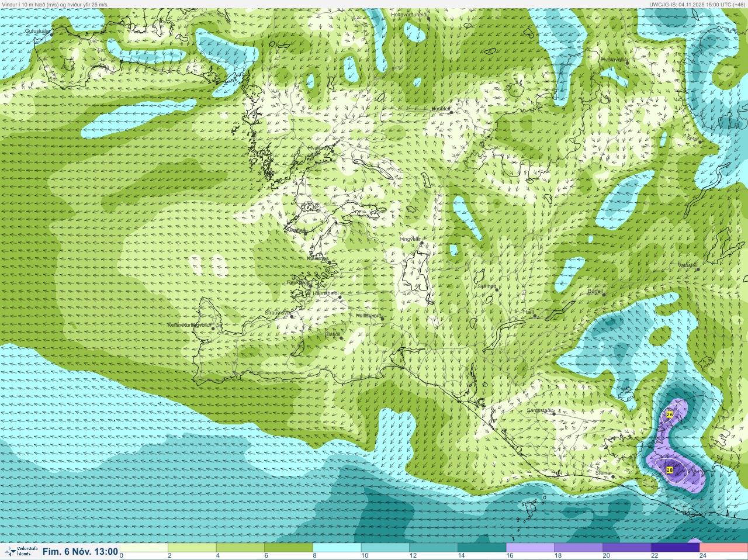Screen dimensions: 748x560
Task: Click the Akrafjall station label
Action: click(x=296, y=231)
